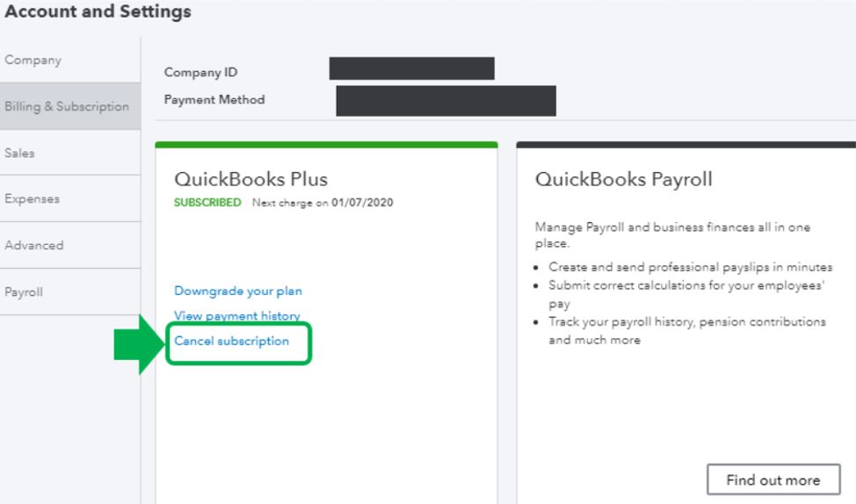Click Cancel subscription link
The width and height of the screenshot is (856, 504).
(232, 342)
